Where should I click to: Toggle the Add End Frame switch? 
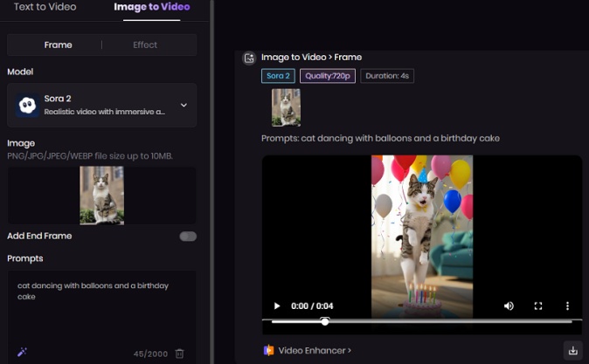pyautogui.click(x=188, y=237)
